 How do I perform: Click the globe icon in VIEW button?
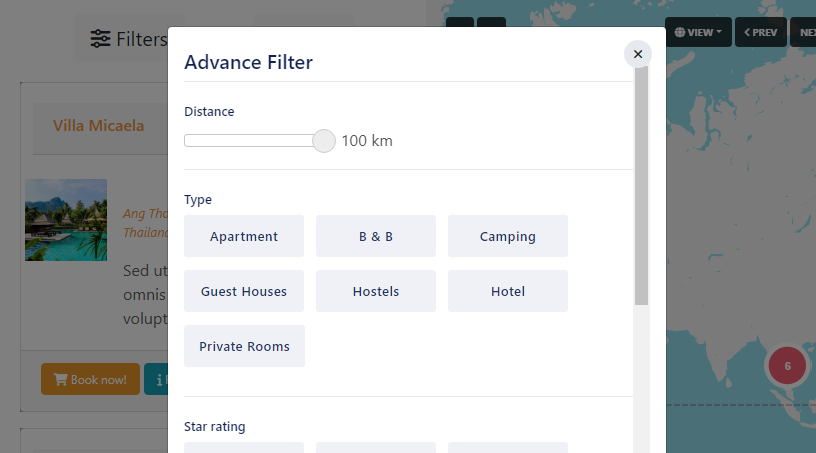tap(680, 32)
